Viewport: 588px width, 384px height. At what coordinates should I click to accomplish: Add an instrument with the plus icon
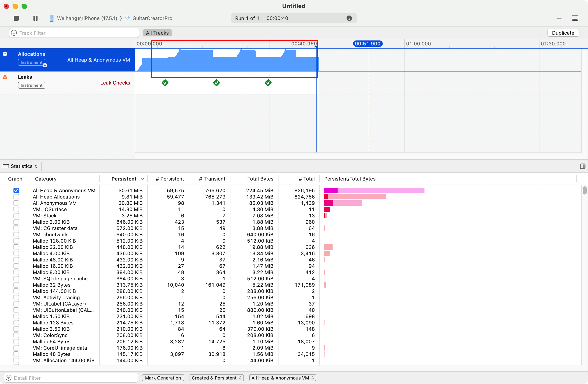click(x=559, y=18)
